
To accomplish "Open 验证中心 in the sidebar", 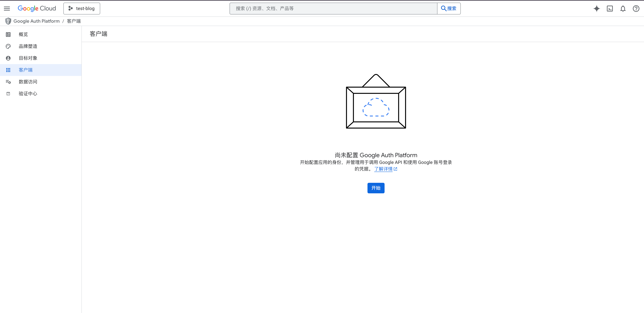I will click(41, 94).
